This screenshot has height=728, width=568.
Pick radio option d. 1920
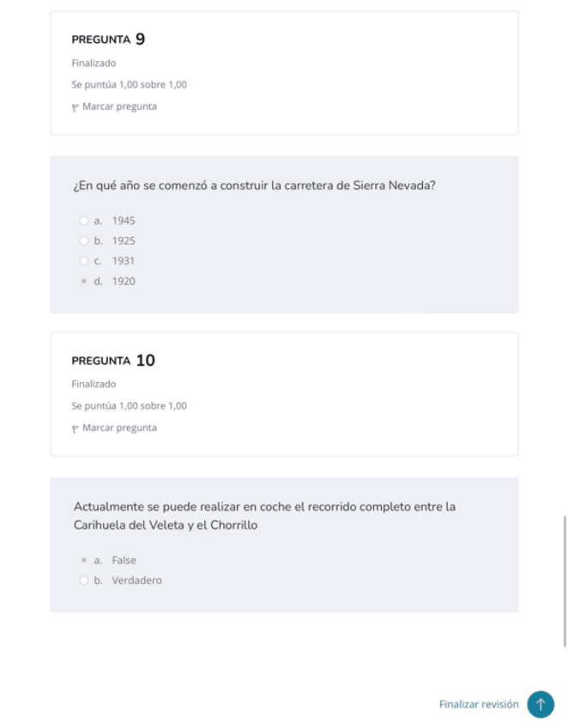click(x=84, y=282)
